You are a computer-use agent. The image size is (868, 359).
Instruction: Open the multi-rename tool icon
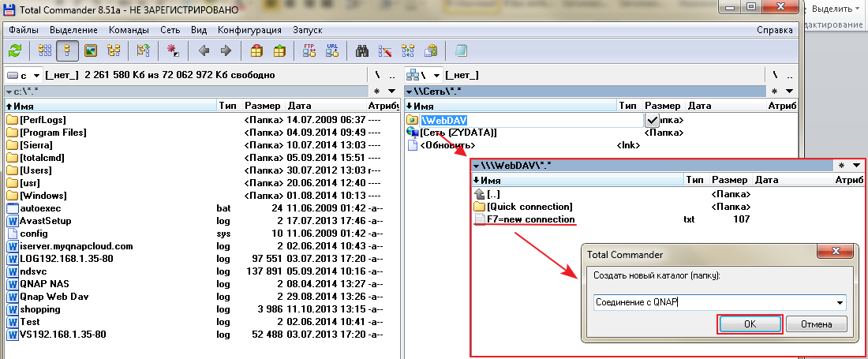pos(385,50)
